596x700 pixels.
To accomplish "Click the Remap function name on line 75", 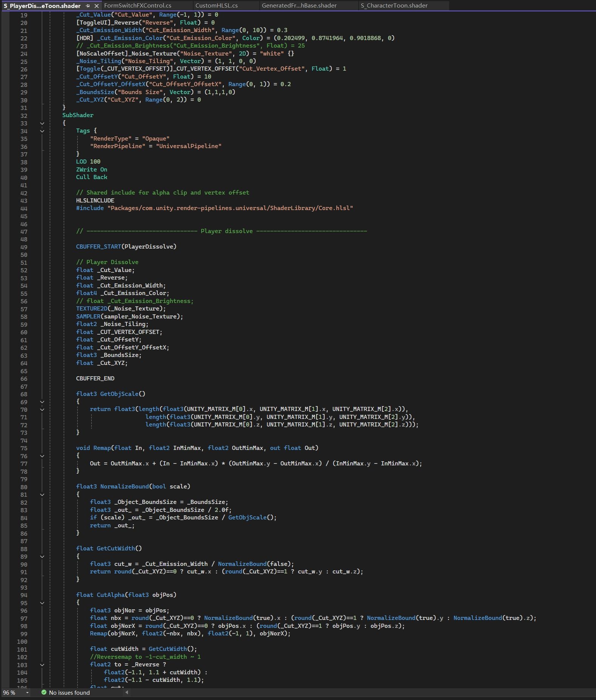I will 102,448.
